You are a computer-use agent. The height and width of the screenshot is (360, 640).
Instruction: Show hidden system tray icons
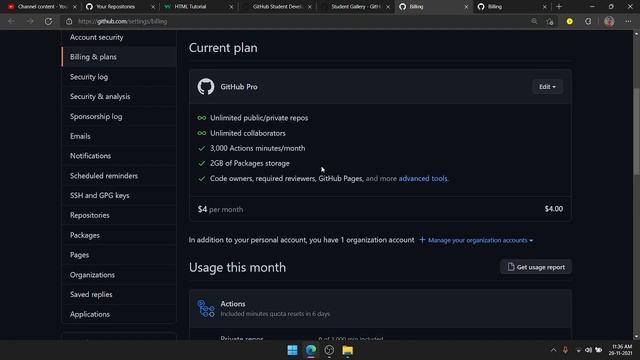[x=553, y=350]
